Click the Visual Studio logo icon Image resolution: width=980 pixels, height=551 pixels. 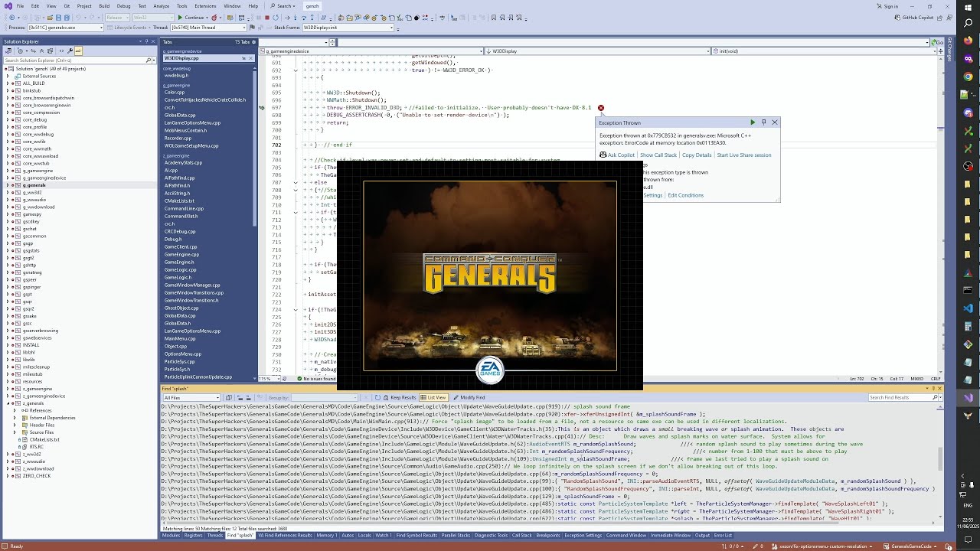(x=7, y=5)
